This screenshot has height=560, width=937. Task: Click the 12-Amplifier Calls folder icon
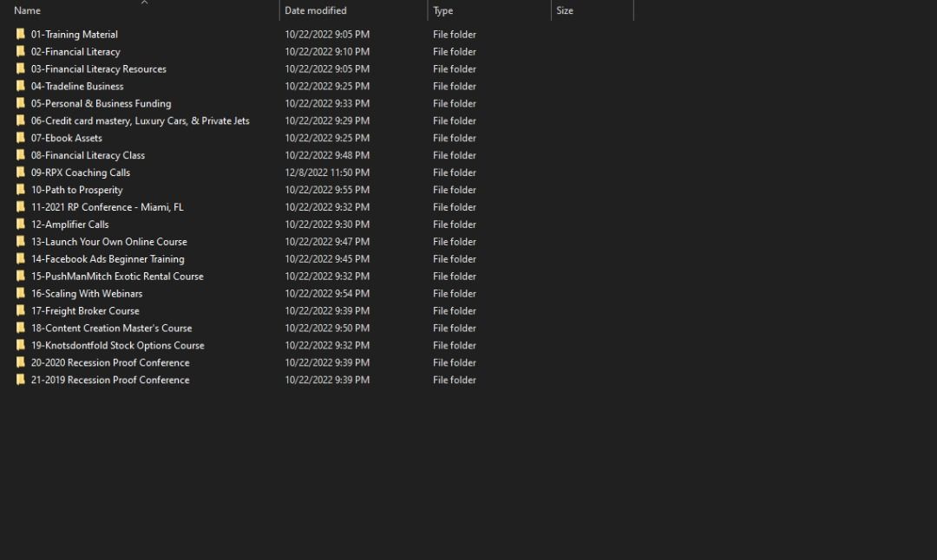[x=21, y=225]
